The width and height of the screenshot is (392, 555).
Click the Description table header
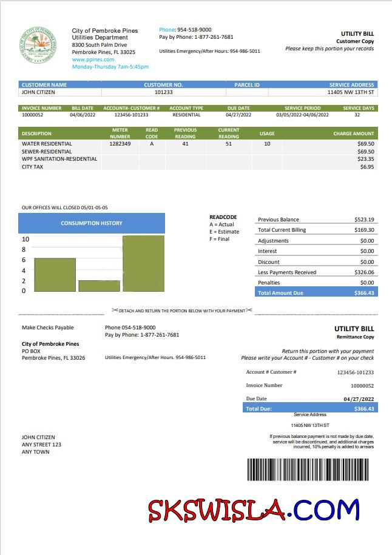(x=37, y=133)
